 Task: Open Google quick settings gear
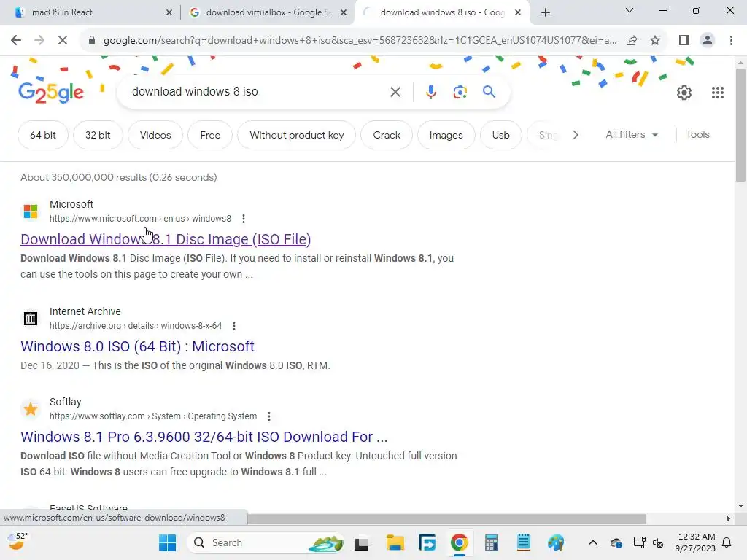pos(684,93)
